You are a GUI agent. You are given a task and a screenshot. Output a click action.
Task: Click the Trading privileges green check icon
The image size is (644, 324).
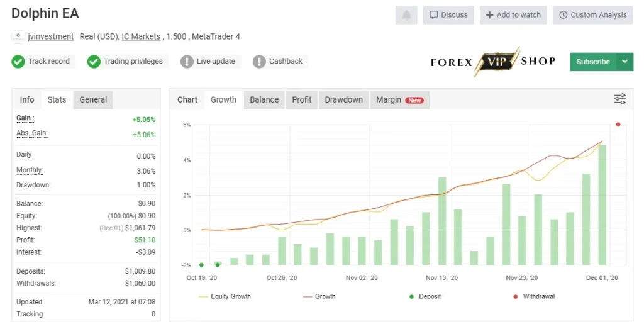[x=94, y=62]
